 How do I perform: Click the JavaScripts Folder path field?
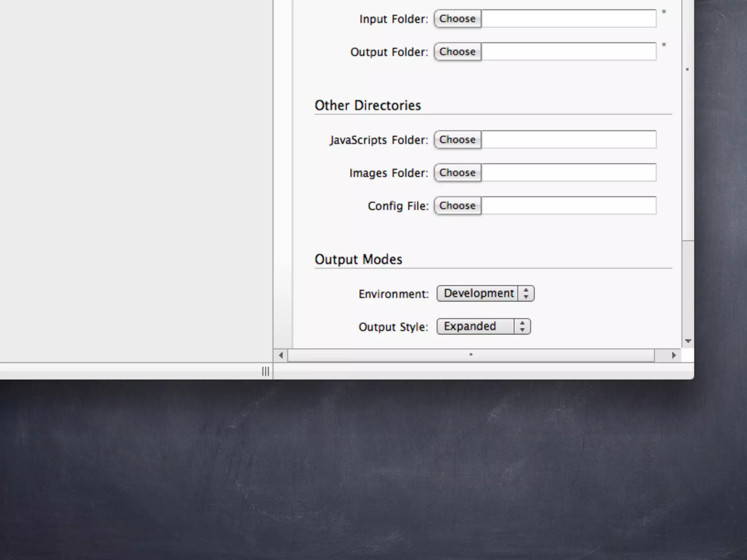[x=568, y=140]
